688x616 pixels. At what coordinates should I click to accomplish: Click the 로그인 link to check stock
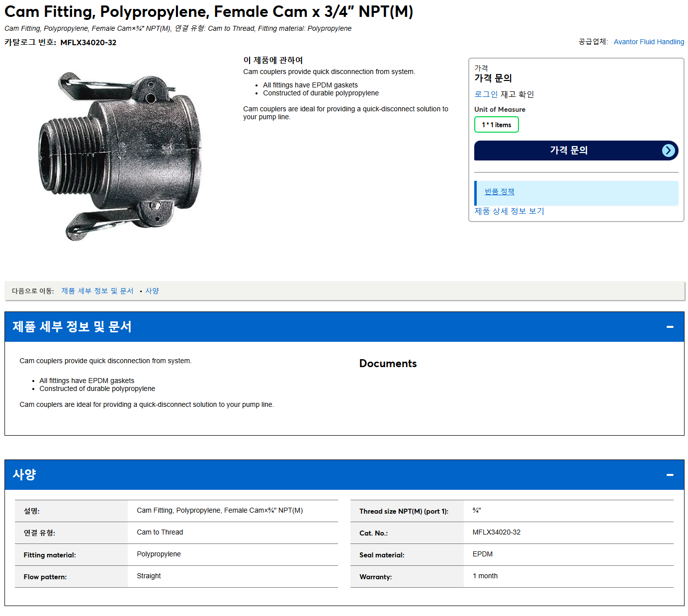486,94
